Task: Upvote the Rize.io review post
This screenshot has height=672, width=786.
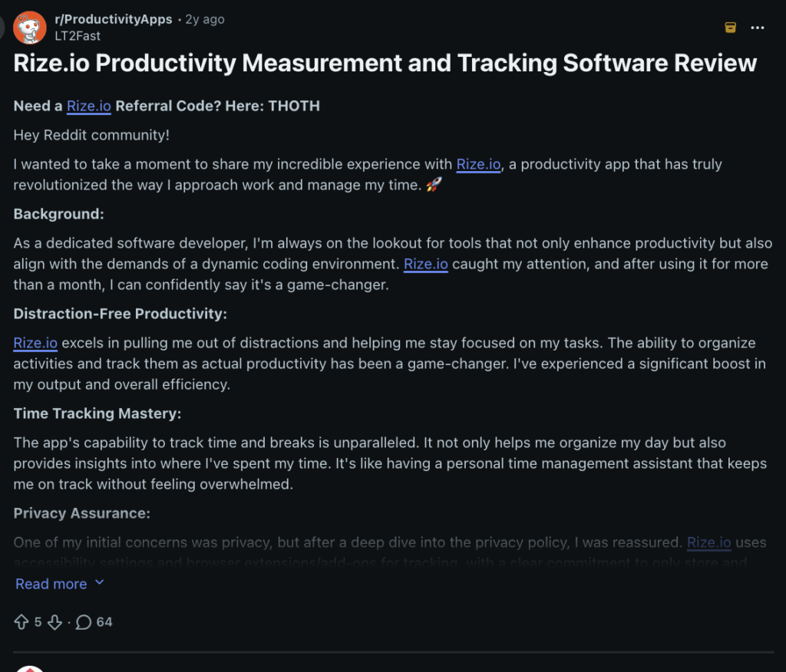Action: click(x=21, y=622)
